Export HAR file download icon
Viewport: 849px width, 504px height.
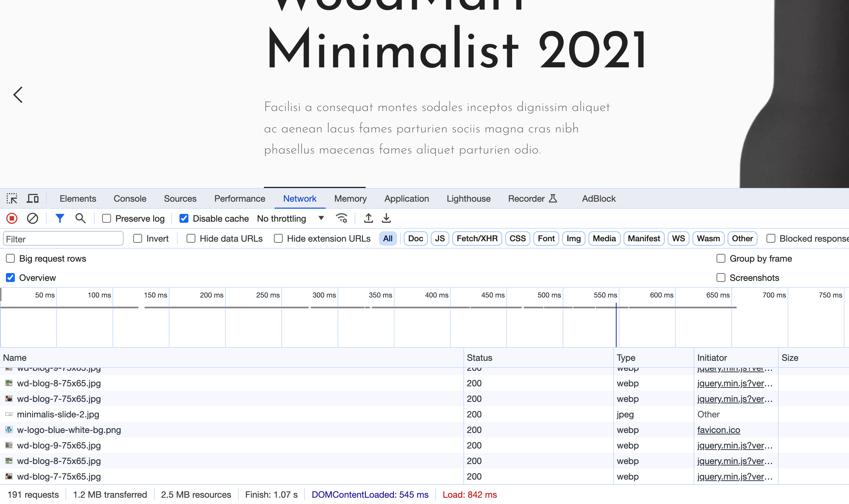[x=386, y=218]
